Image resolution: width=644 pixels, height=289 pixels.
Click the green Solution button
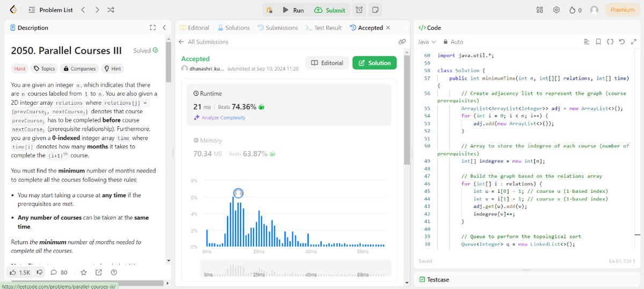click(375, 63)
